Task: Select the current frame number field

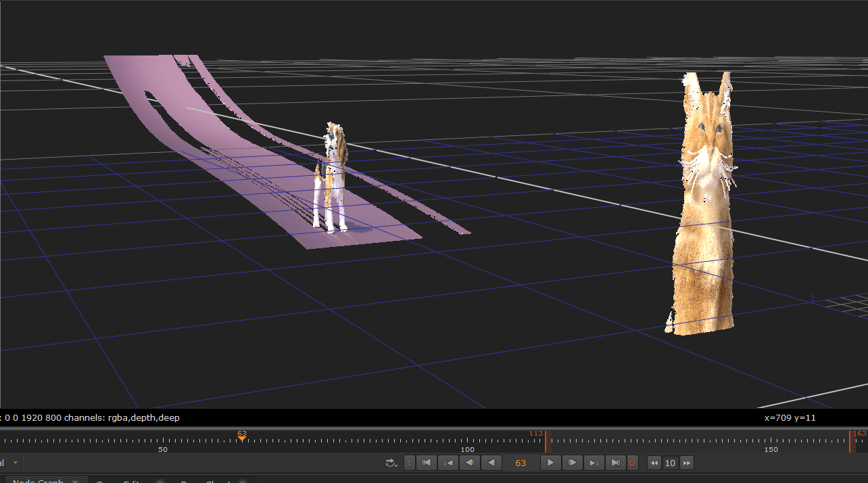Action: pyautogui.click(x=521, y=463)
